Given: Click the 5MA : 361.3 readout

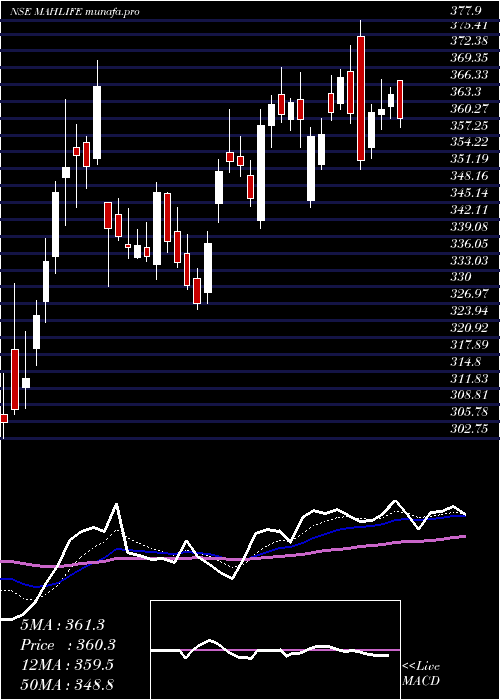Looking at the screenshot, I should 63,625.
